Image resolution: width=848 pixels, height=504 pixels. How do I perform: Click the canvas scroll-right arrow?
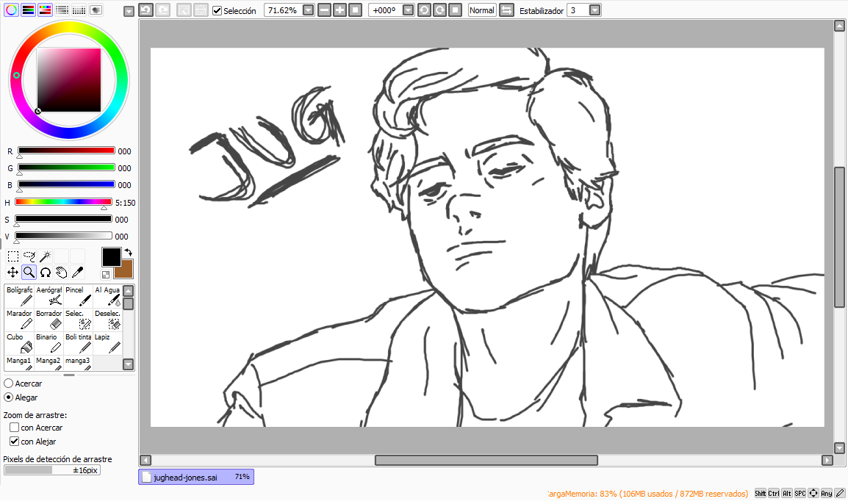827,460
